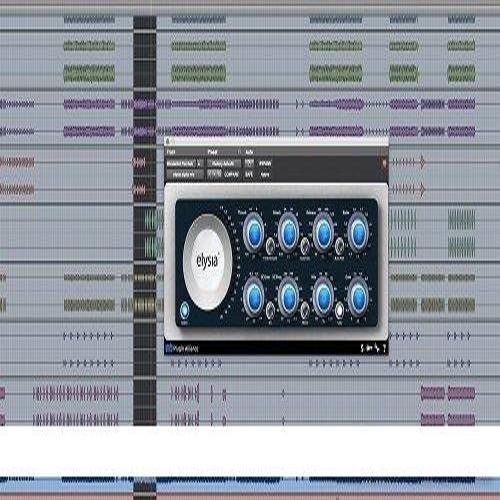This screenshot has height=500, width=500.
Task: Adjust the output Gain knob
Action: point(358,297)
